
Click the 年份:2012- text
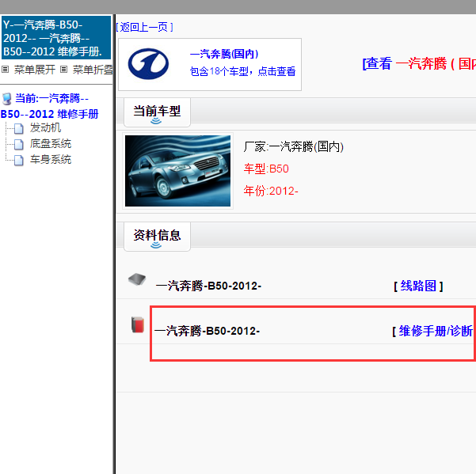coord(271,191)
